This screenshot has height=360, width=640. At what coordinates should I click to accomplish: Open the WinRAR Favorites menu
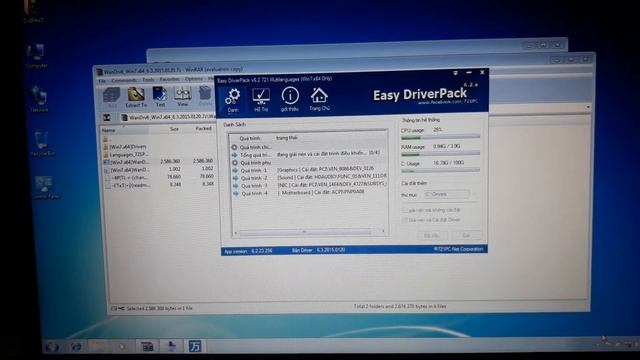tap(169, 80)
